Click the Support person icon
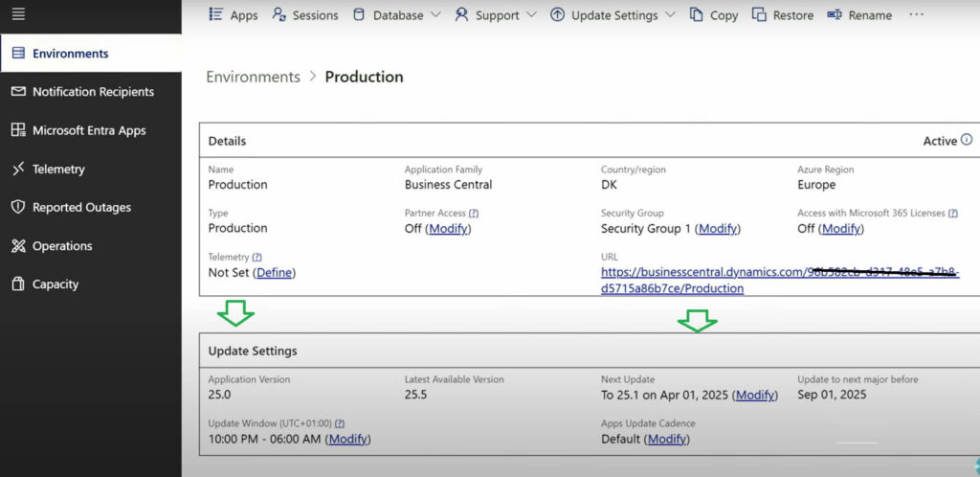Image resolution: width=980 pixels, height=477 pixels. [x=462, y=15]
